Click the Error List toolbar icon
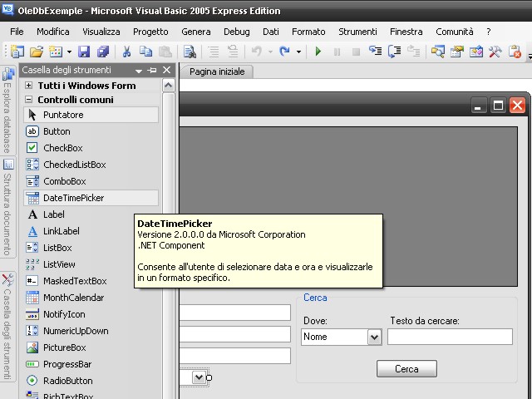Image resolution: width=532 pixels, height=399 pixels. (515, 52)
